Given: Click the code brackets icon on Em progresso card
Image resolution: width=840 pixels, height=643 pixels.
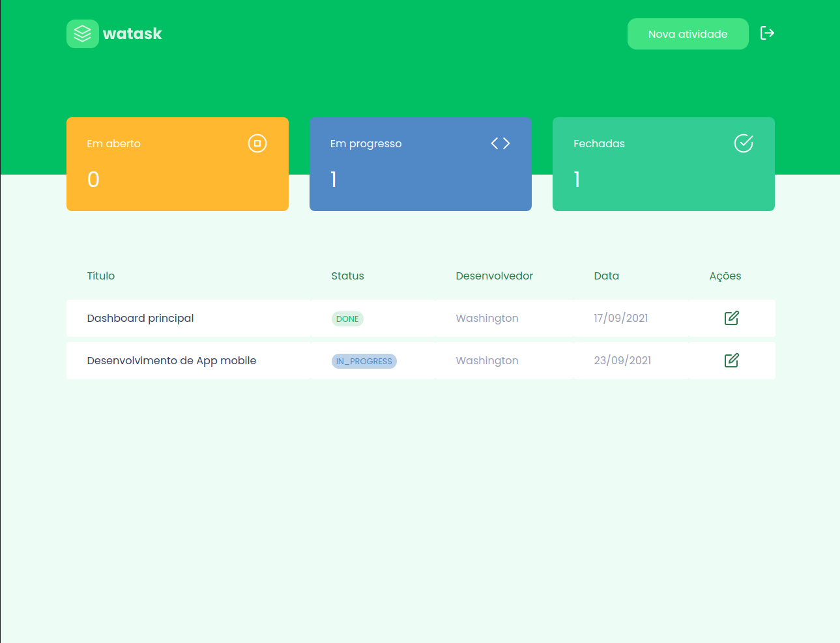Looking at the screenshot, I should pos(500,143).
